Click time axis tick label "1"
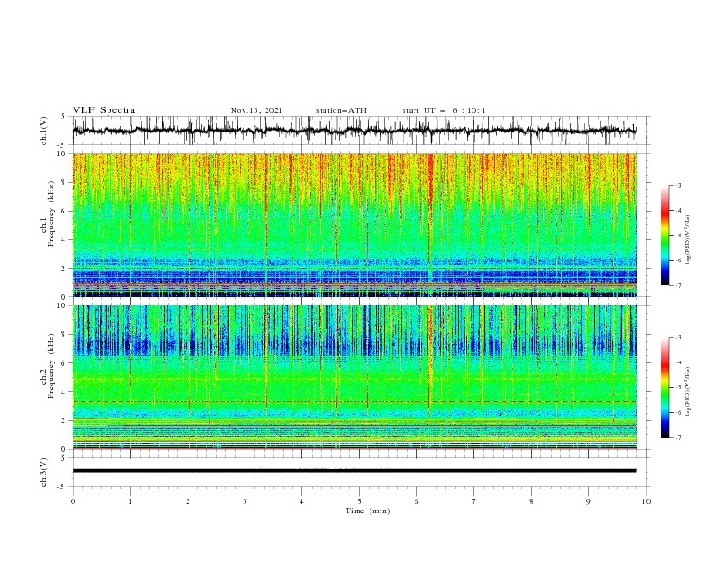The width and height of the screenshot is (728, 563). (x=130, y=501)
